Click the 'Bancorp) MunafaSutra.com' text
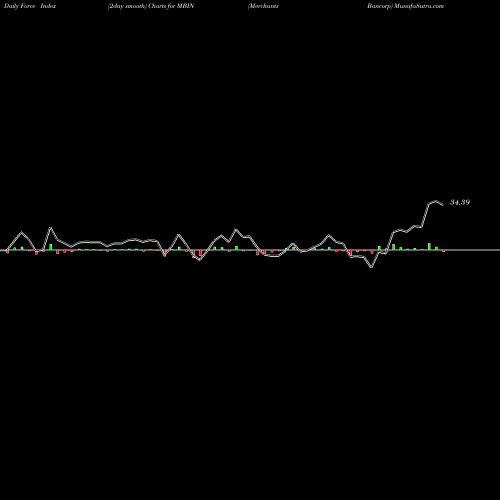The width and height of the screenshot is (500, 500). tap(406, 6)
